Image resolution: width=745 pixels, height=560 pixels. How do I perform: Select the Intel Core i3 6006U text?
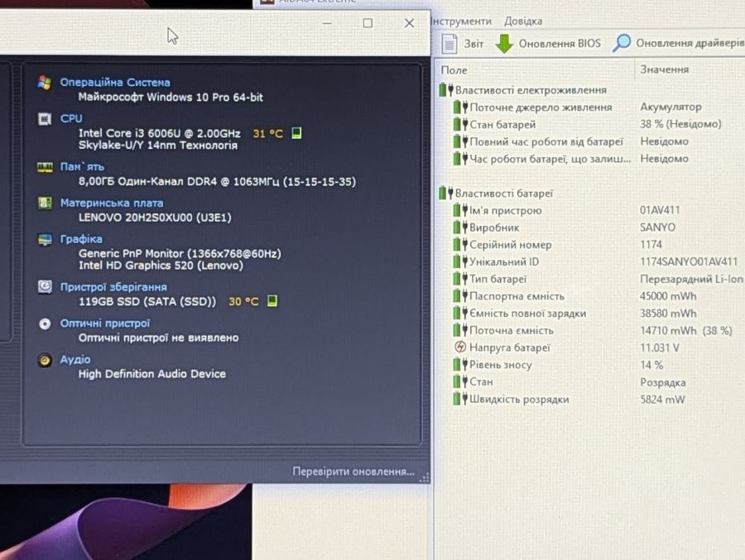(x=159, y=133)
